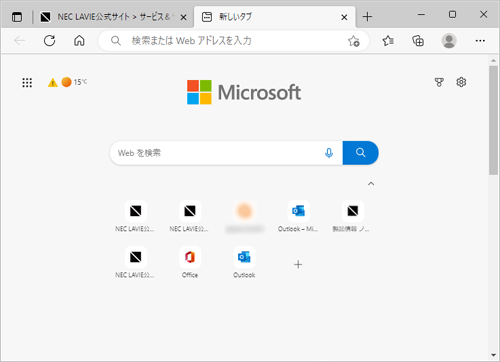Refresh the page
The image size is (500, 362).
pyautogui.click(x=49, y=41)
